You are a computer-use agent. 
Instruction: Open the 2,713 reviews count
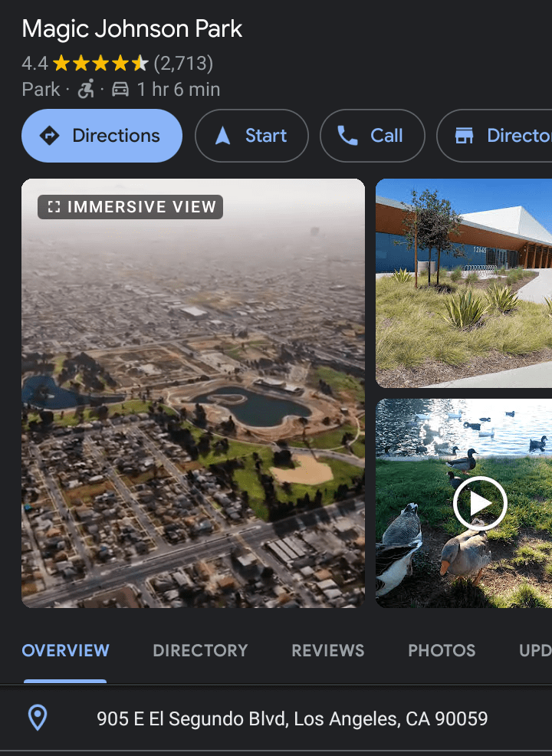tap(183, 63)
